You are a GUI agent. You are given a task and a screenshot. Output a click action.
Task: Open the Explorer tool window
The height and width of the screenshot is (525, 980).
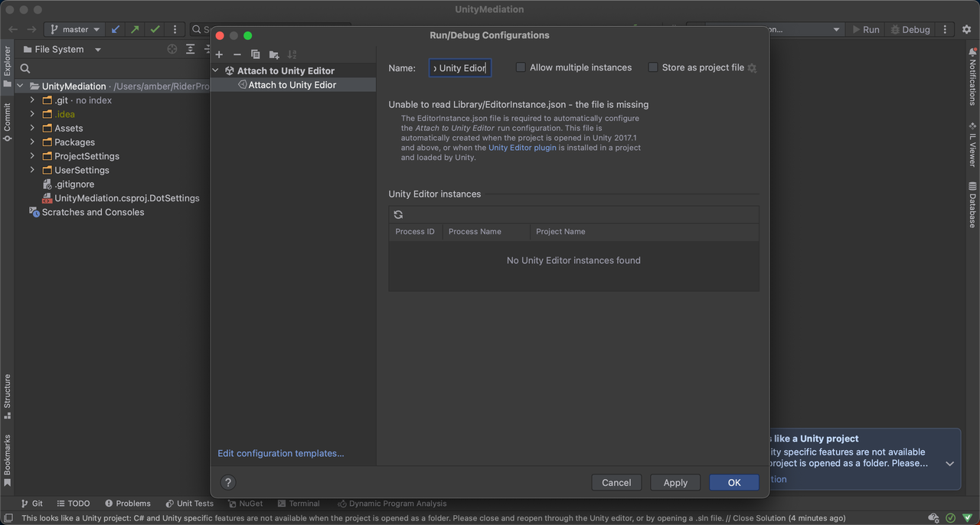[7, 67]
